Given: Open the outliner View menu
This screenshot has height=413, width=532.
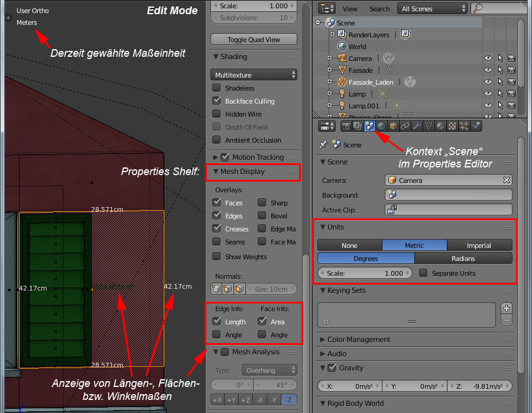Looking at the screenshot, I should coord(350,9).
